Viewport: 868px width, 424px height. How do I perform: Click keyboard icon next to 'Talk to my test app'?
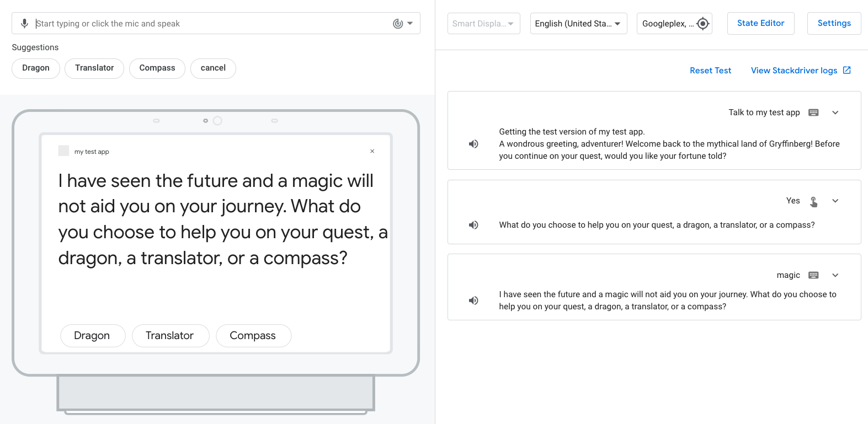click(813, 112)
